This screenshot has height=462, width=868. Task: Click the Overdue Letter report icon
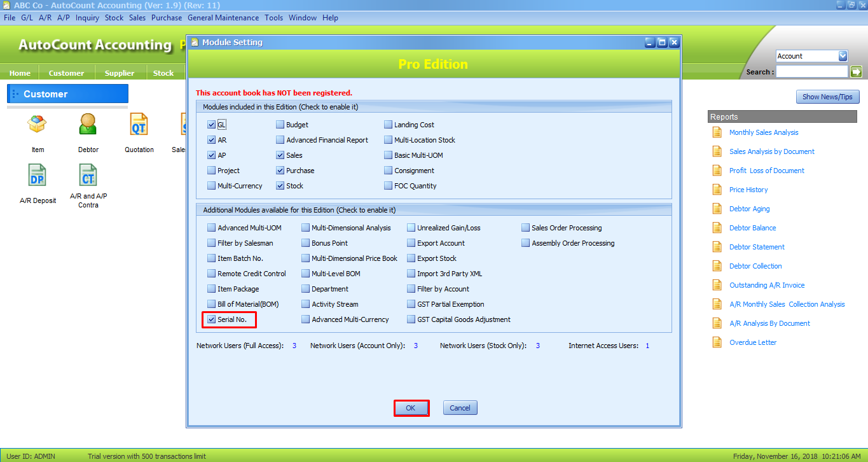(717, 342)
